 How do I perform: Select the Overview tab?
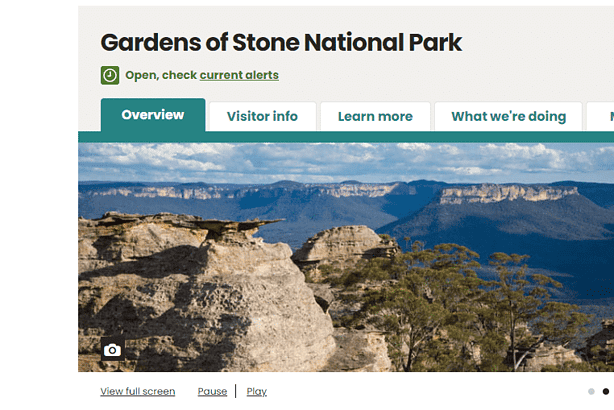pyautogui.click(x=153, y=115)
